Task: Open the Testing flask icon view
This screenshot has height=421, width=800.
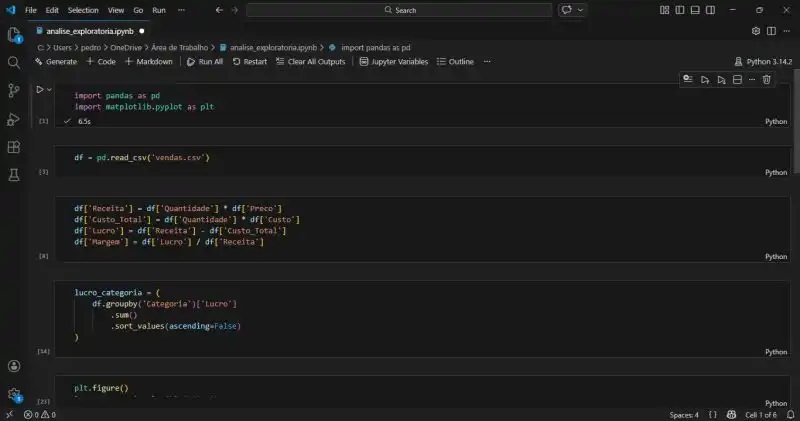Action: 14,175
